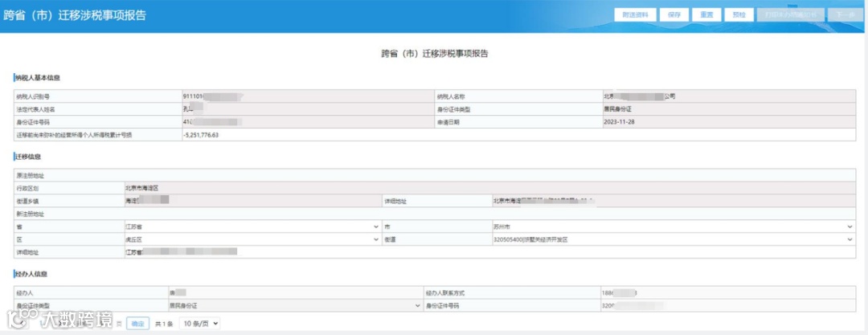Click the new 详细地址 field starting 江苏省

click(x=490, y=252)
